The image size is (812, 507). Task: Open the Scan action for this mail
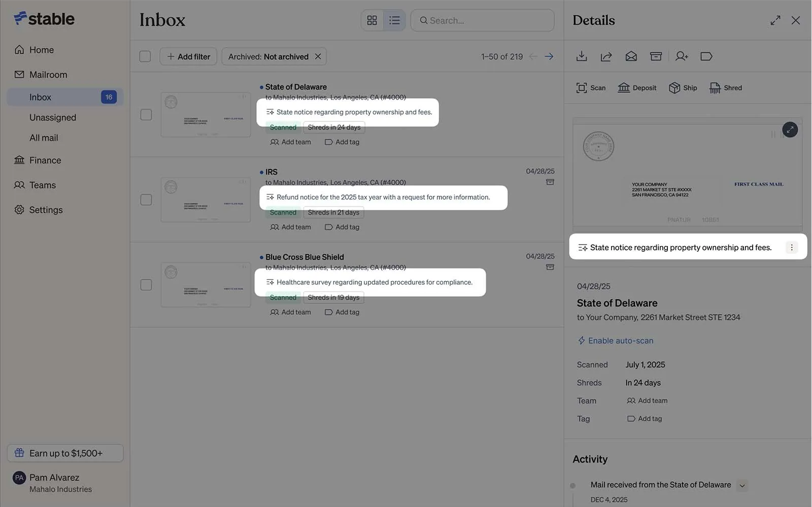(x=590, y=87)
